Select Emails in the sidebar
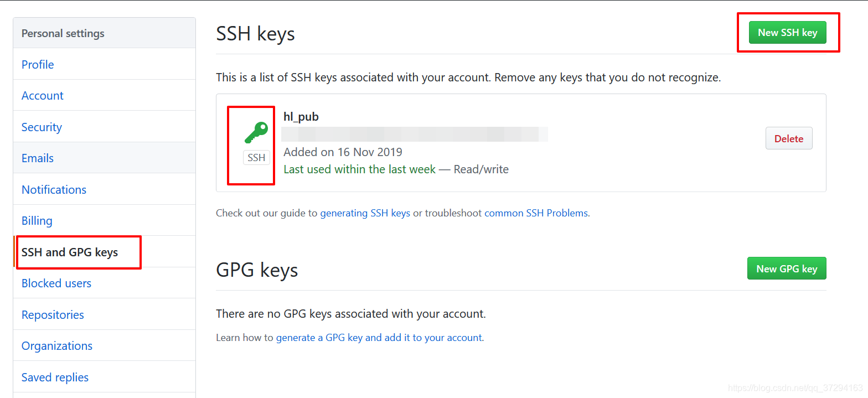The height and width of the screenshot is (398, 868). pyautogui.click(x=38, y=158)
